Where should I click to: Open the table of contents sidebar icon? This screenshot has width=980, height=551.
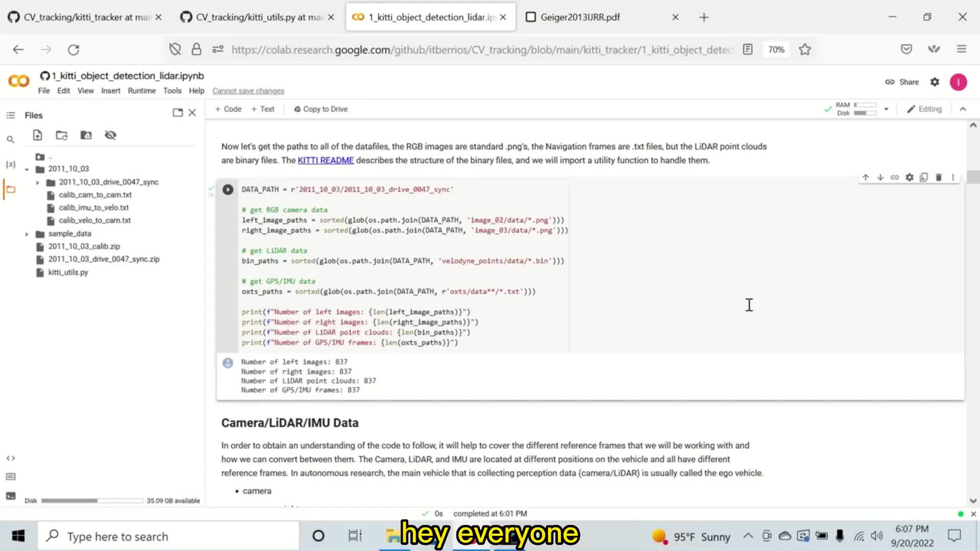click(10, 115)
